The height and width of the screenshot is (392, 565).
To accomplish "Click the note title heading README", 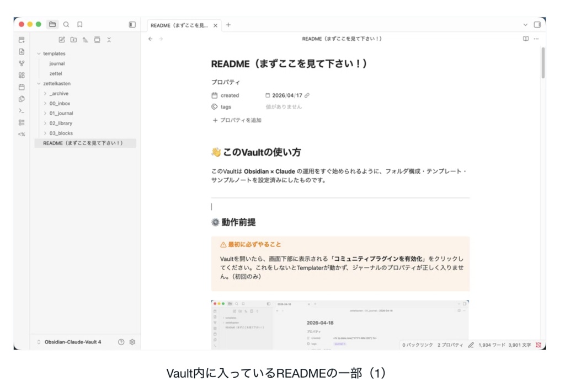I will (289, 64).
